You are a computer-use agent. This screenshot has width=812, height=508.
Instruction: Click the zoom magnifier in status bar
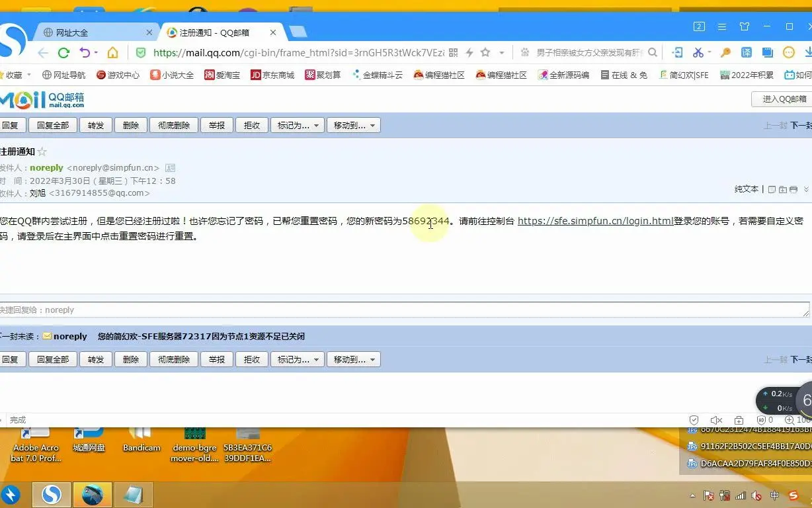click(789, 420)
